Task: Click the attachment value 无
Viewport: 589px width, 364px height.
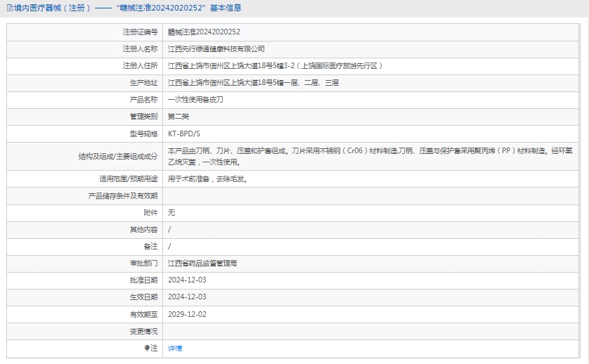Action: coord(171,213)
